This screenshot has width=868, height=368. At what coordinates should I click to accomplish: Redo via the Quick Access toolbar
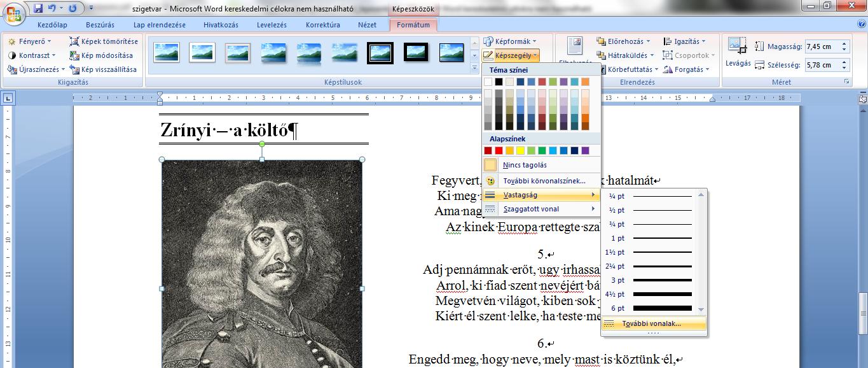pyautogui.click(x=72, y=8)
